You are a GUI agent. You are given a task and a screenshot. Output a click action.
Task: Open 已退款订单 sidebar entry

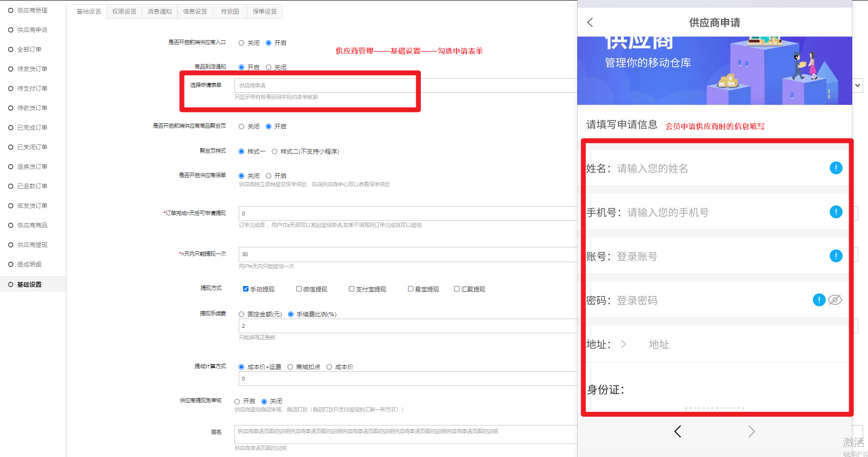32,186
